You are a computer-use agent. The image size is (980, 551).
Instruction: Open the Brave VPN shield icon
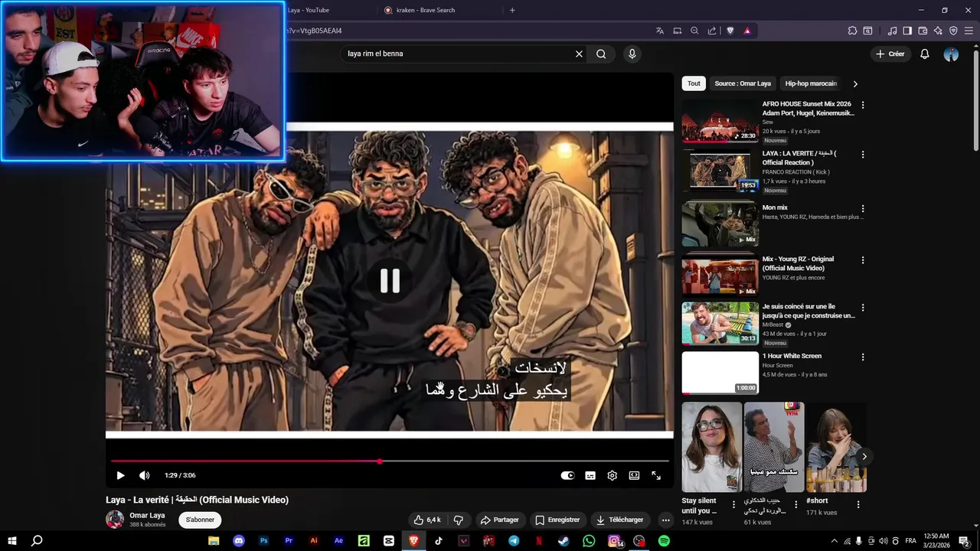(953, 31)
